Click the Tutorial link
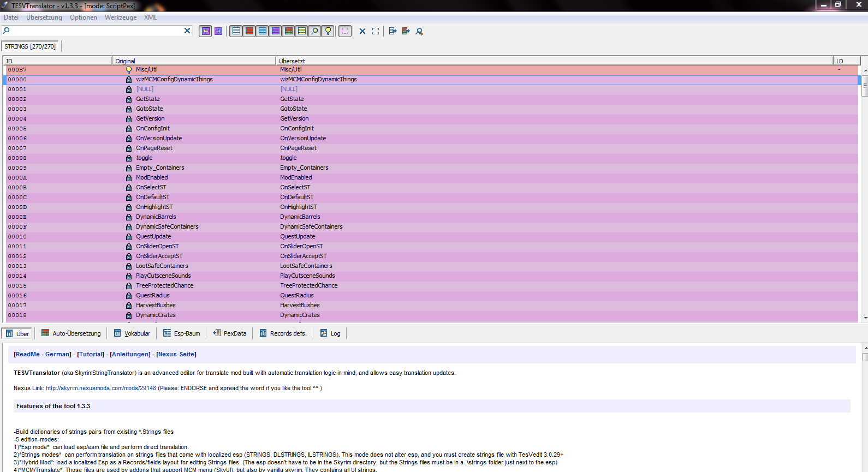Viewport: 868px width, 472px height. tap(91, 354)
